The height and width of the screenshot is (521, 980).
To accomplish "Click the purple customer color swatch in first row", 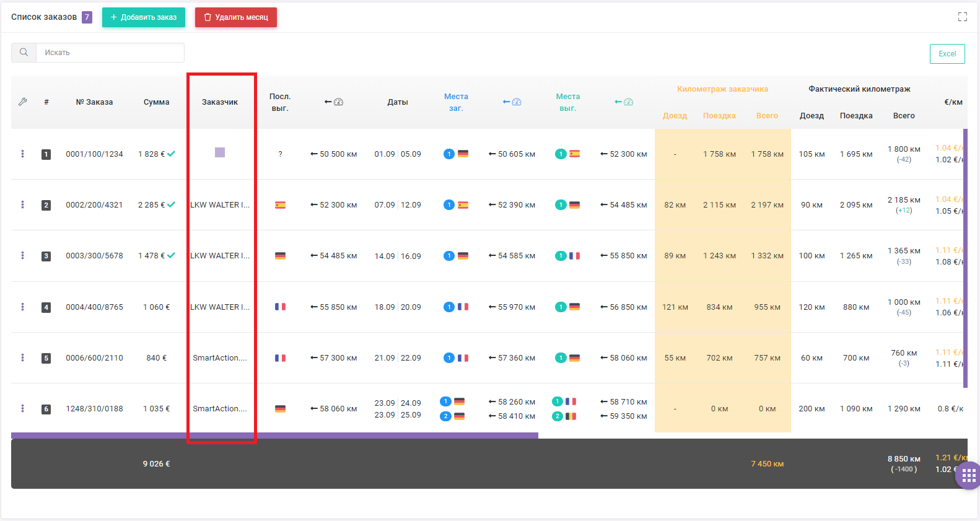I will [220, 152].
